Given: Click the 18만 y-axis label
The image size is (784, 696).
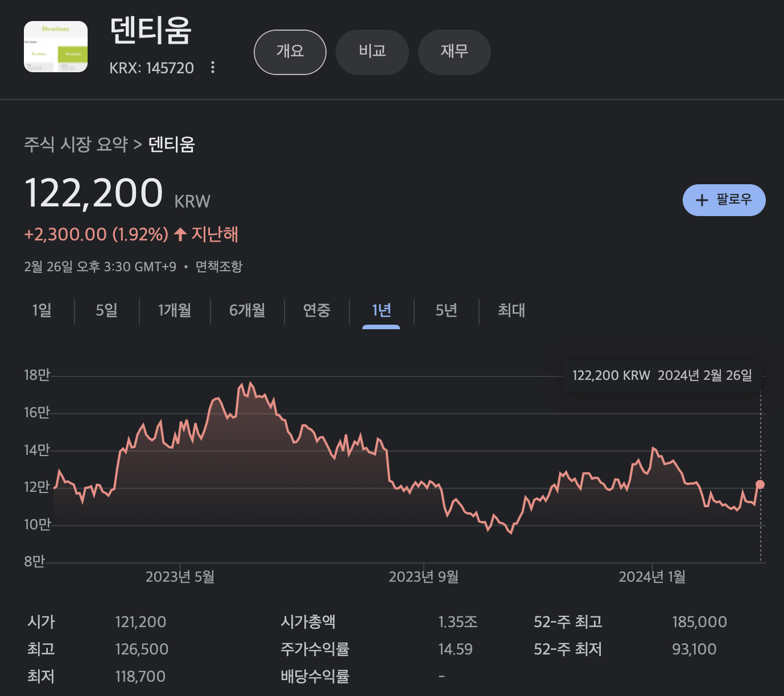Looking at the screenshot, I should click(x=37, y=375).
